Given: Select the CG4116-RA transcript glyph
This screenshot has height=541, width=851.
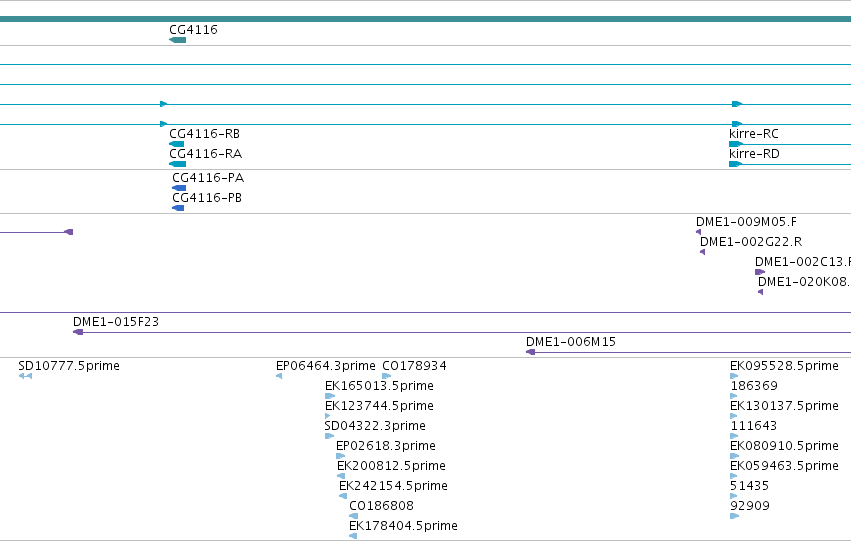Looking at the screenshot, I should pos(177,164).
